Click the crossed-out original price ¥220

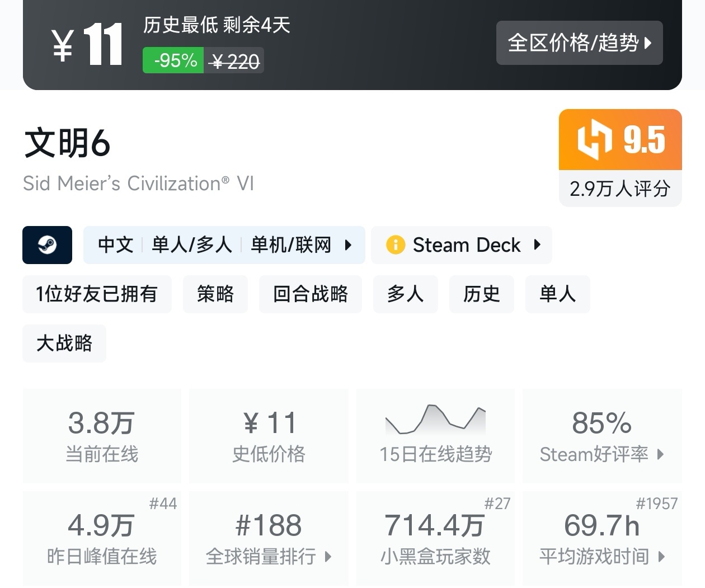click(x=234, y=60)
